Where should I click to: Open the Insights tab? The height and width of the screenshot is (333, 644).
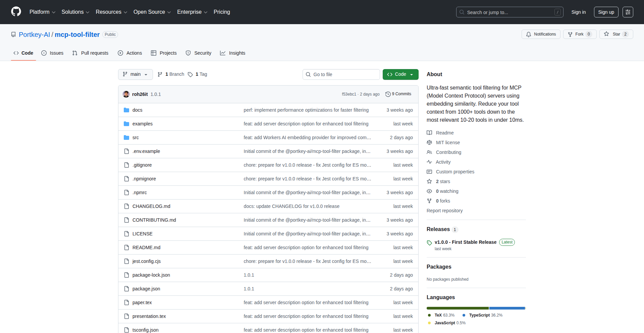[x=233, y=53]
